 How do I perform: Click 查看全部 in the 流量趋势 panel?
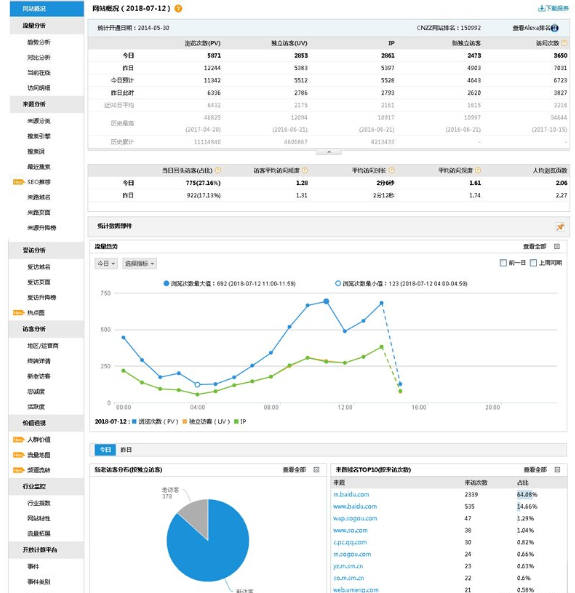pyautogui.click(x=535, y=247)
